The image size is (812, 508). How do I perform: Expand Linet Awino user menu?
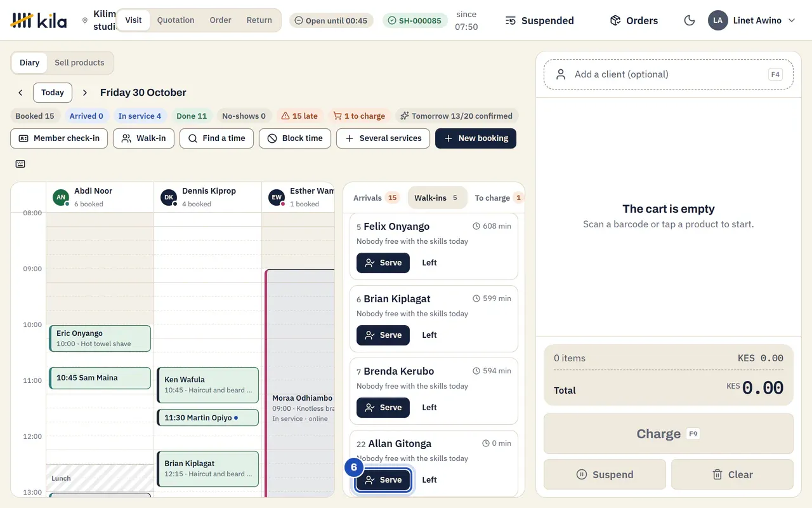coord(752,20)
